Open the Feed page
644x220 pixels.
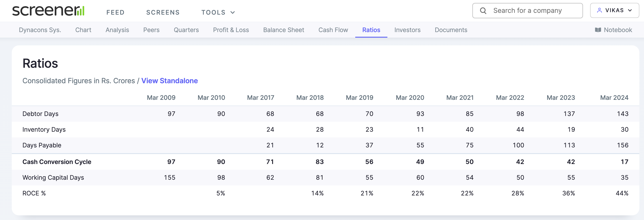click(x=115, y=12)
